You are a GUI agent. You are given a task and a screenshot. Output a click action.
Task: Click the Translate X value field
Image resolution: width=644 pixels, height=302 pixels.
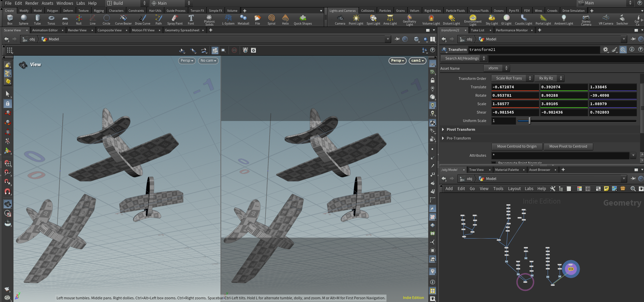pos(515,87)
